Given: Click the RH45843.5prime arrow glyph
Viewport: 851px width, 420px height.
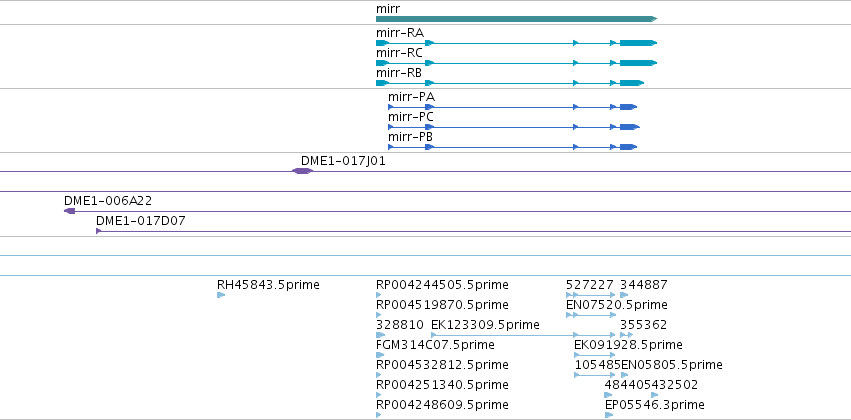Looking at the screenshot, I should pos(221,295).
